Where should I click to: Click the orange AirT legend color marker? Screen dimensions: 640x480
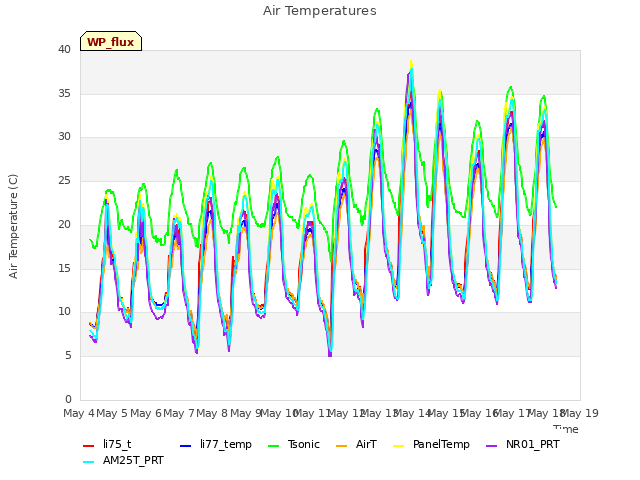tap(342, 446)
